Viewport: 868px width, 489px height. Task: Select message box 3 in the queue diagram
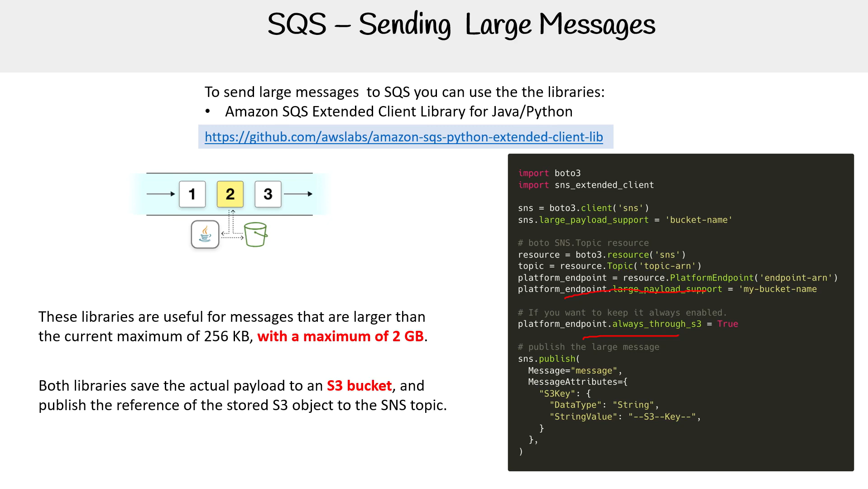(x=268, y=194)
